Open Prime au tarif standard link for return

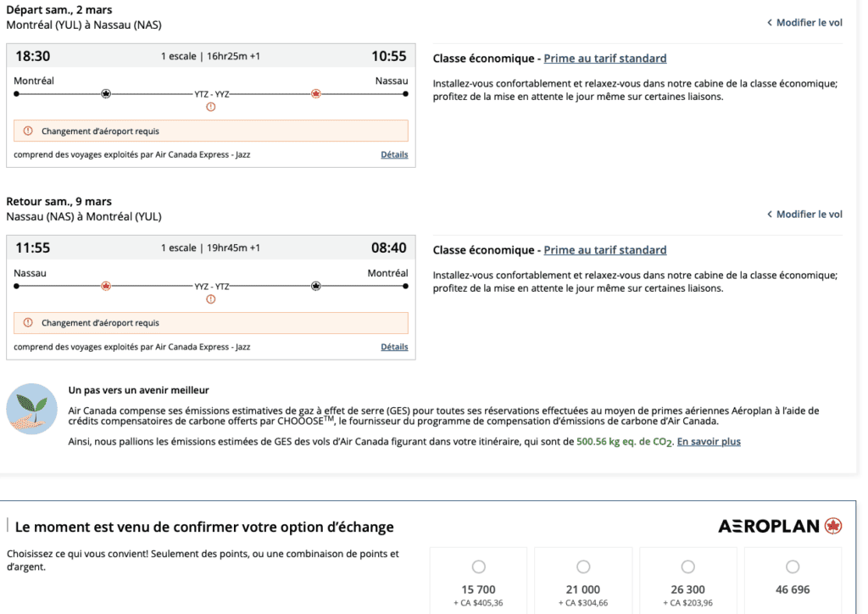point(604,250)
